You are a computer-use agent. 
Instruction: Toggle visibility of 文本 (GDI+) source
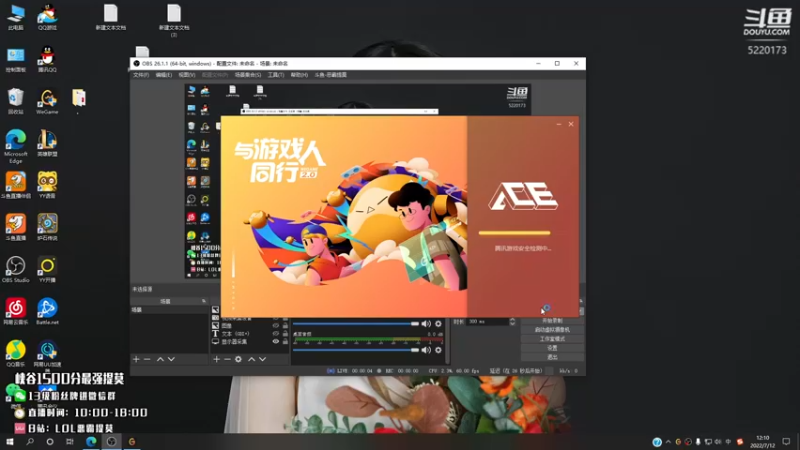[x=276, y=334]
